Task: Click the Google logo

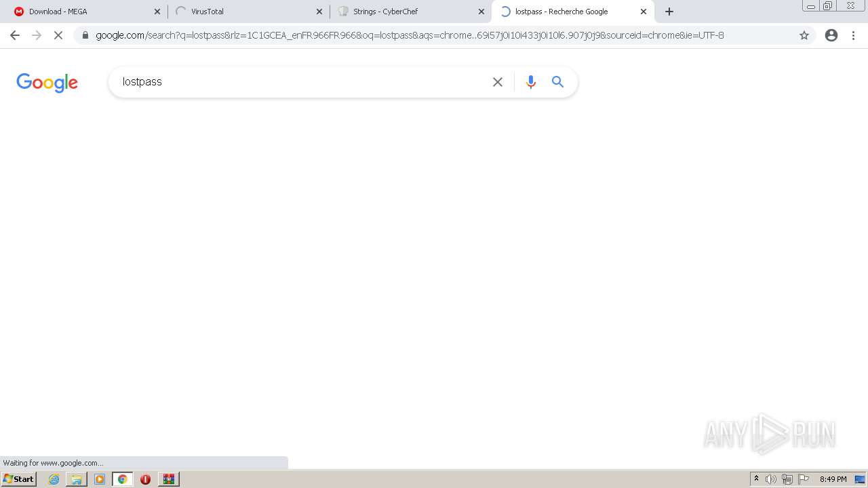Action: [x=47, y=83]
